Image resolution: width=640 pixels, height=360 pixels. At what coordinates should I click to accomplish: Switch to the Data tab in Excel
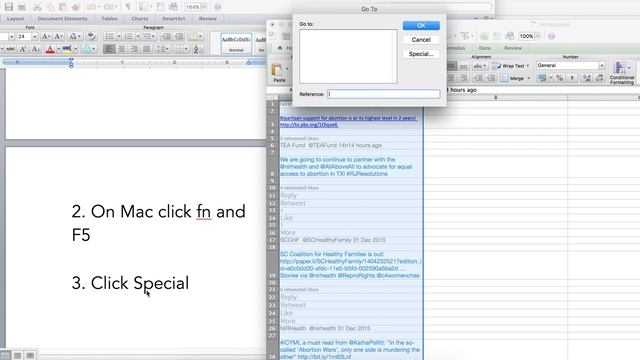(x=484, y=48)
